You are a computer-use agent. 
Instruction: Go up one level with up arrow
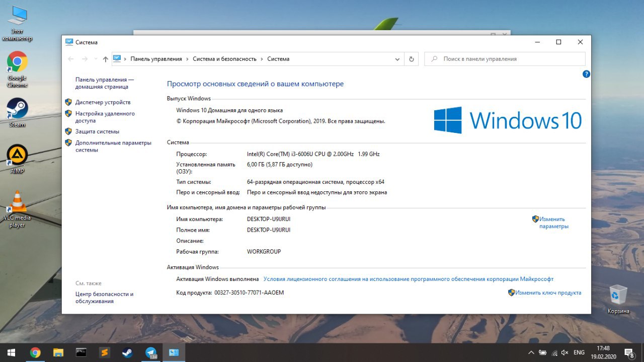click(105, 59)
